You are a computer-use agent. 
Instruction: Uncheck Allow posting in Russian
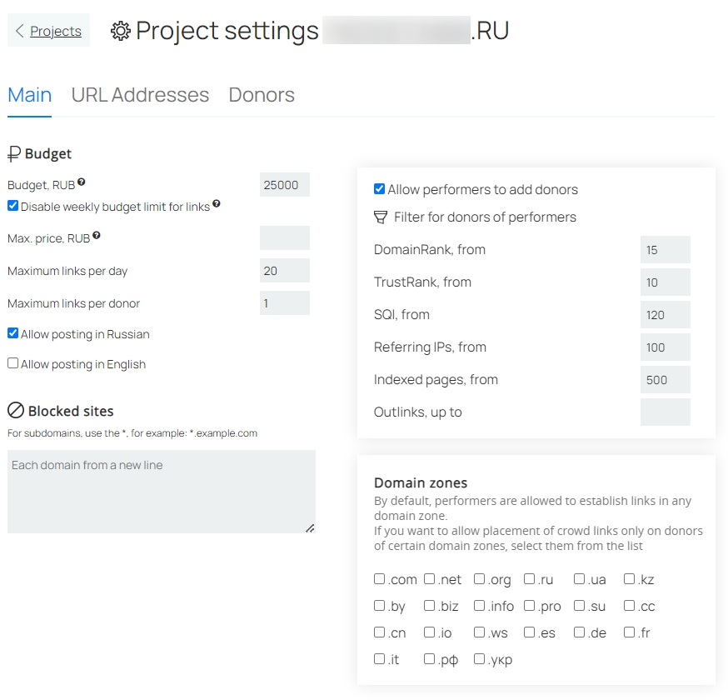tap(13, 333)
